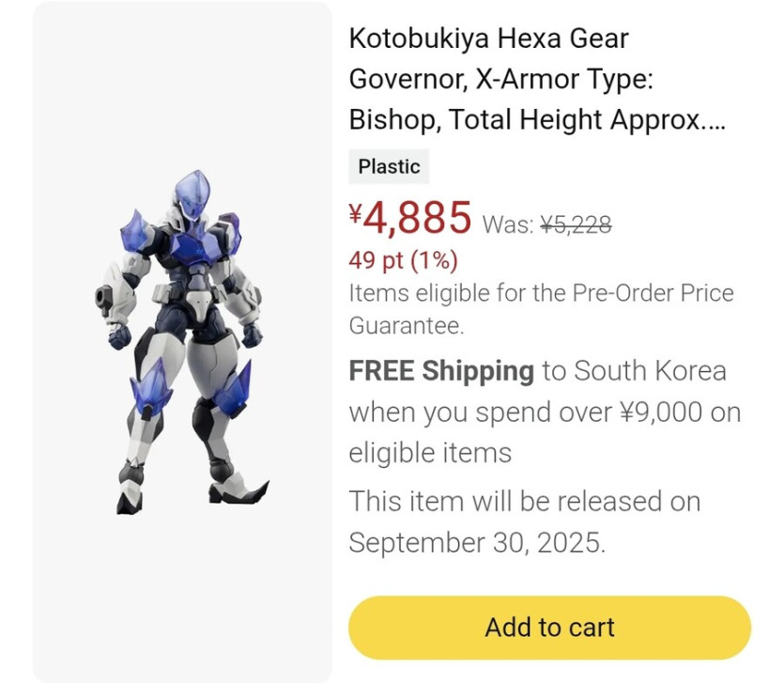Click the struck-through ¥5,228 price

[x=576, y=225]
